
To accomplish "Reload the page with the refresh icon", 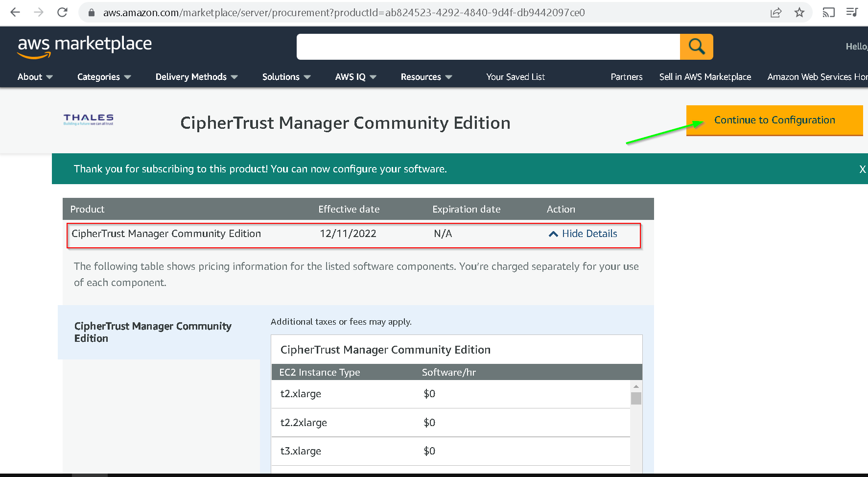I will 62,12.
